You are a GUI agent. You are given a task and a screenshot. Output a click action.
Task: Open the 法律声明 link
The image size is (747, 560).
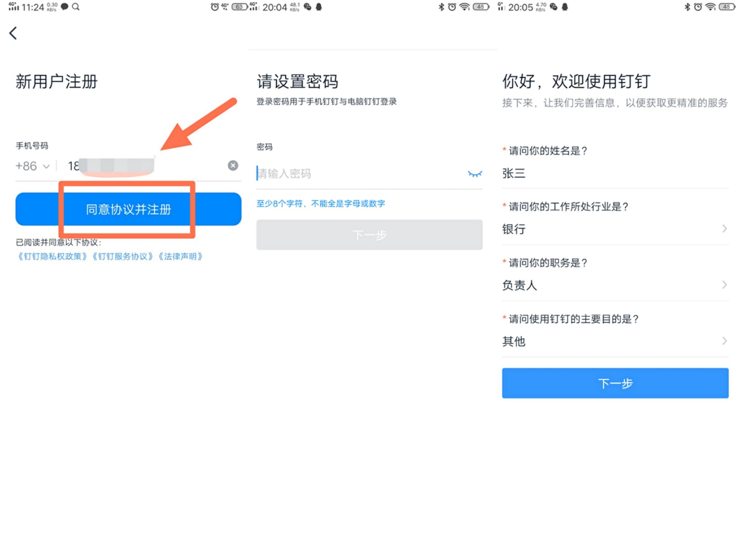click(x=180, y=257)
